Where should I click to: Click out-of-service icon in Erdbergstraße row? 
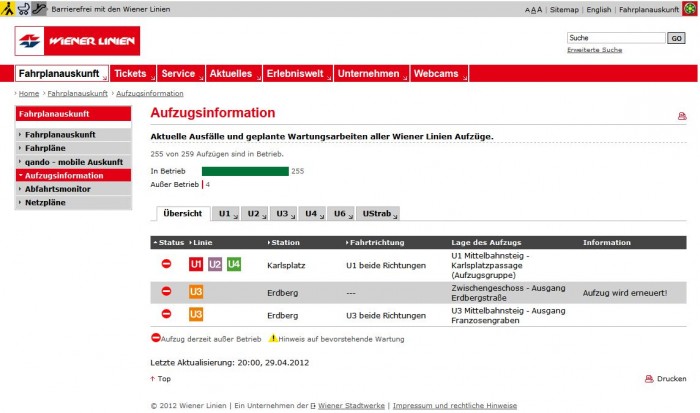pyautogui.click(x=166, y=291)
